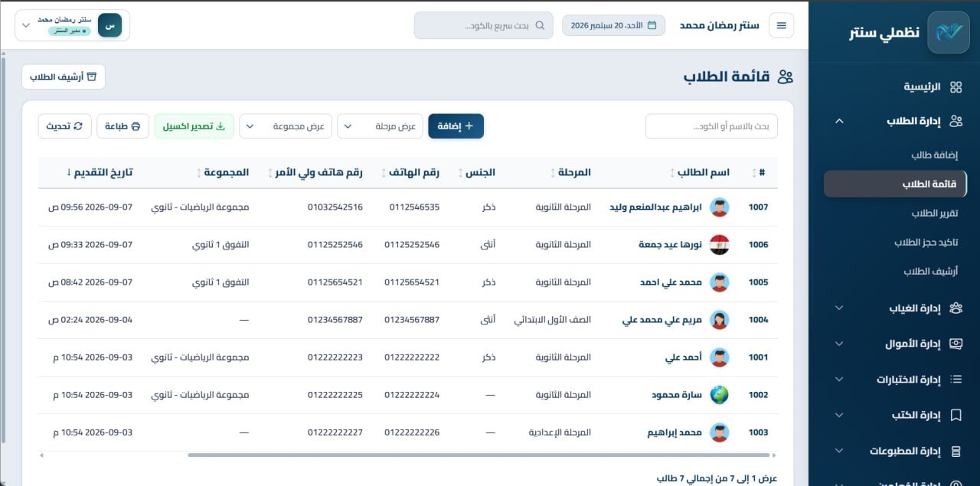Click the globe avatar of سارة محمود

click(719, 395)
